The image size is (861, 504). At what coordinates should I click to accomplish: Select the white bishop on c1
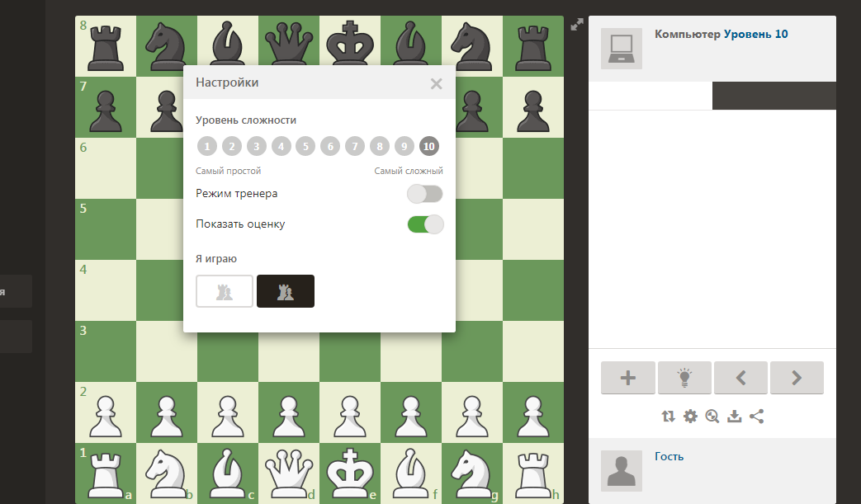coord(228,473)
